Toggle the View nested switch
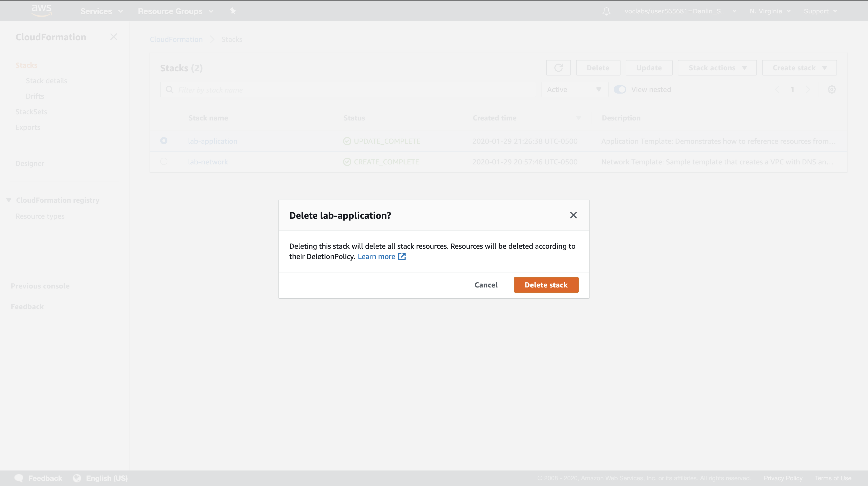 (620, 89)
